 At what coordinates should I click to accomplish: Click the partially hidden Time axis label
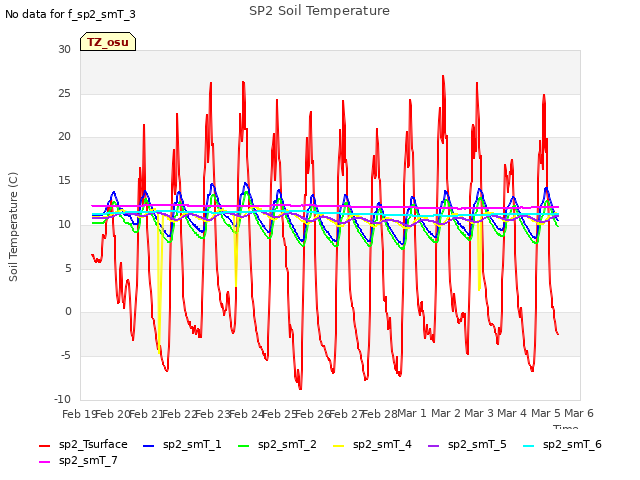click(565, 427)
